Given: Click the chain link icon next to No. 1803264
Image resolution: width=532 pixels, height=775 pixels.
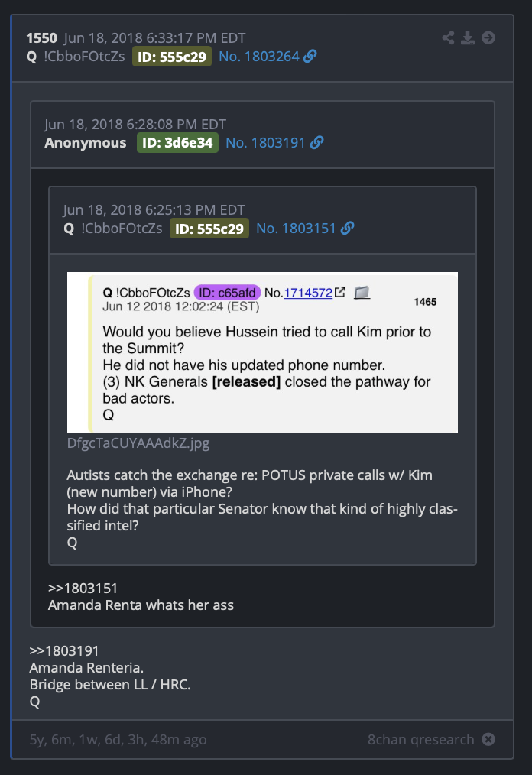Looking at the screenshot, I should [x=310, y=57].
